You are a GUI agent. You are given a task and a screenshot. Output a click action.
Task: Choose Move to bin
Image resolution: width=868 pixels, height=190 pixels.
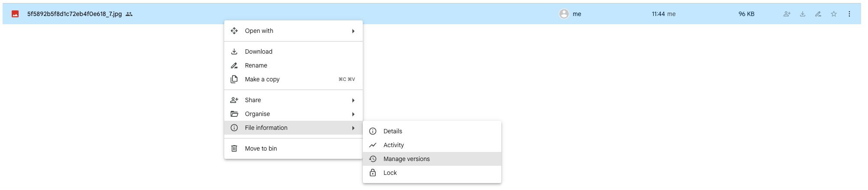point(294,148)
